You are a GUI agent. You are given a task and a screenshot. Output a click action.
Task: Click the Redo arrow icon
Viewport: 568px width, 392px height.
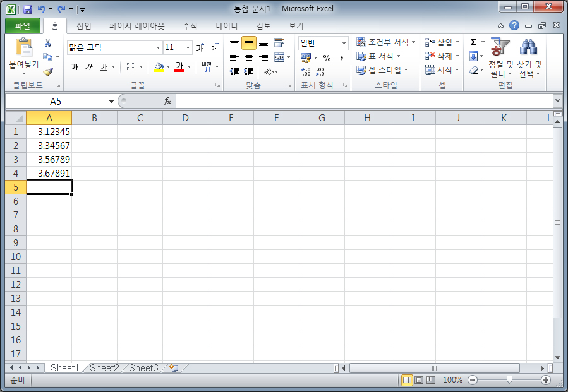coord(62,9)
